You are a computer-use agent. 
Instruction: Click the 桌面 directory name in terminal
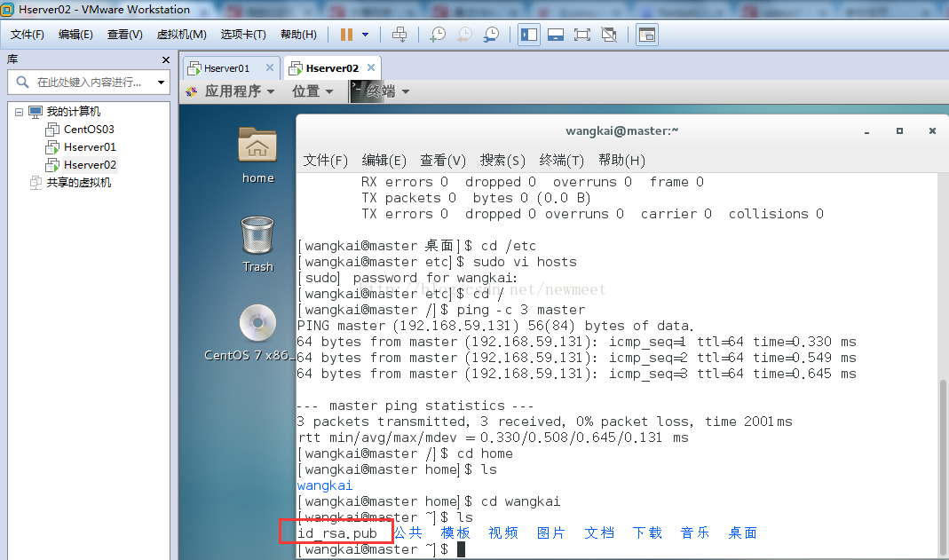coord(743,532)
